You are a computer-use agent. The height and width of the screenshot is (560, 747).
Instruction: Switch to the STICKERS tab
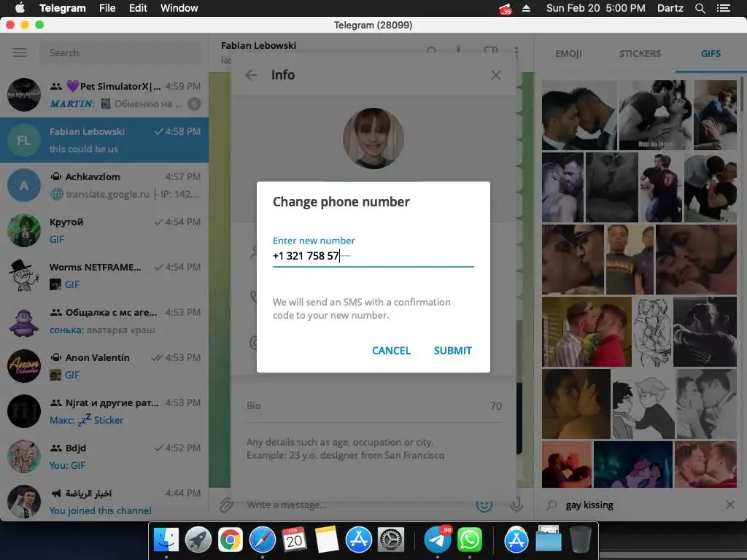point(640,53)
